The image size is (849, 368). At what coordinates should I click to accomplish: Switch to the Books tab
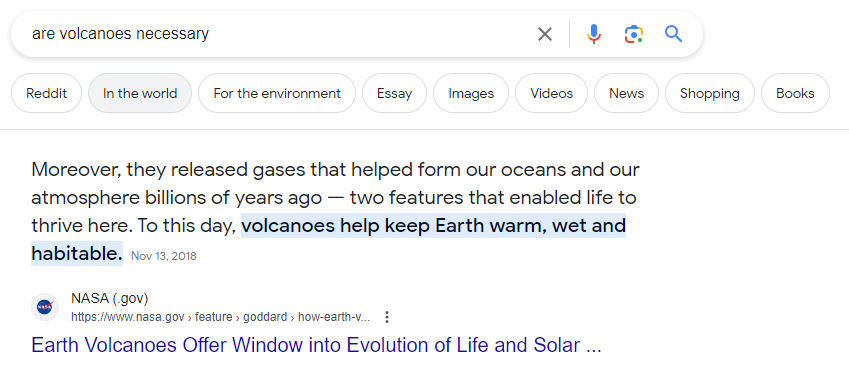tap(795, 93)
